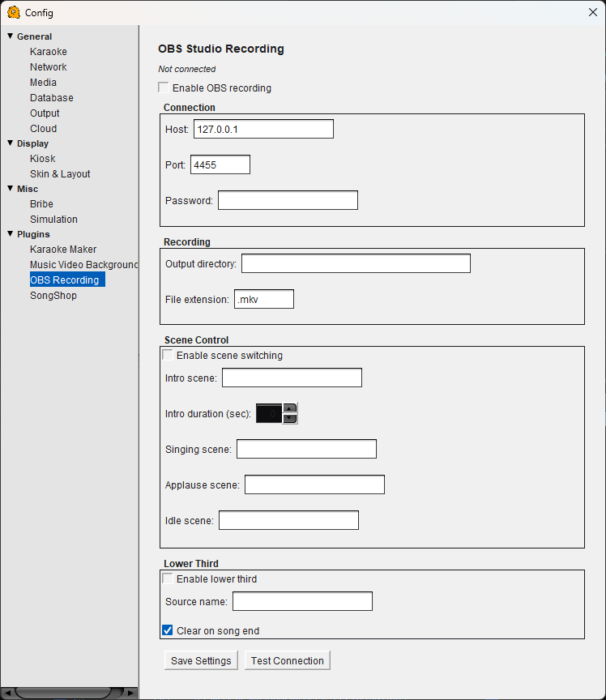
Task: Click the File extension field
Action: [264, 299]
